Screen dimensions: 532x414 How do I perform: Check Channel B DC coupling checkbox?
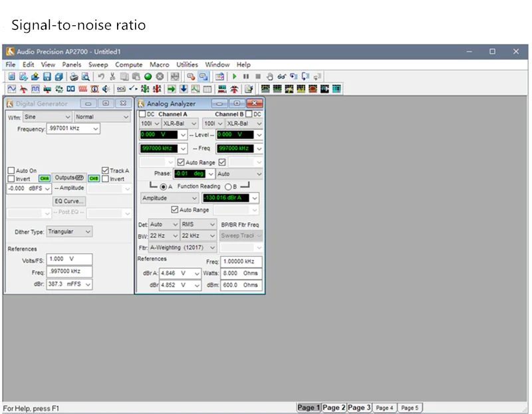pos(249,114)
